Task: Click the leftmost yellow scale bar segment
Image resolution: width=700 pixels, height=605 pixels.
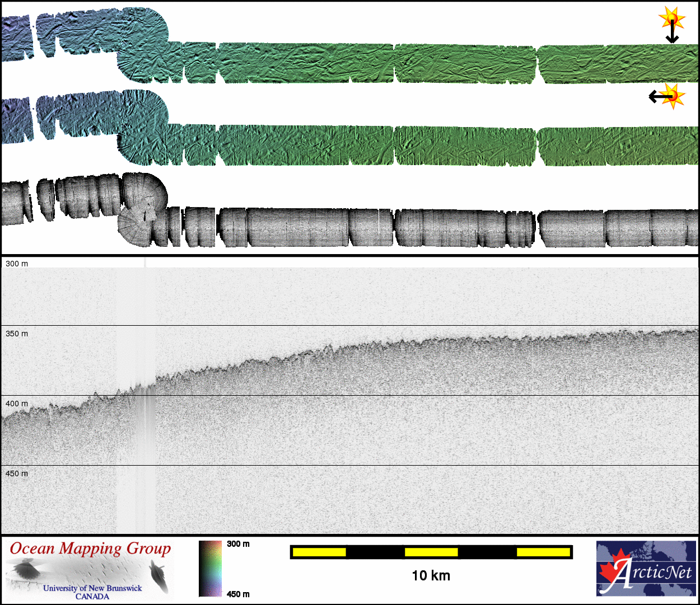Action: coord(319,552)
